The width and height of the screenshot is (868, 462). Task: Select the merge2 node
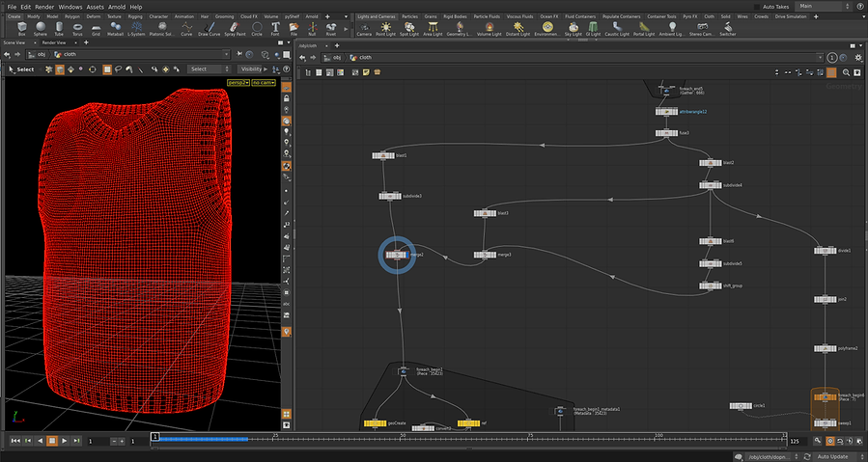click(x=397, y=255)
